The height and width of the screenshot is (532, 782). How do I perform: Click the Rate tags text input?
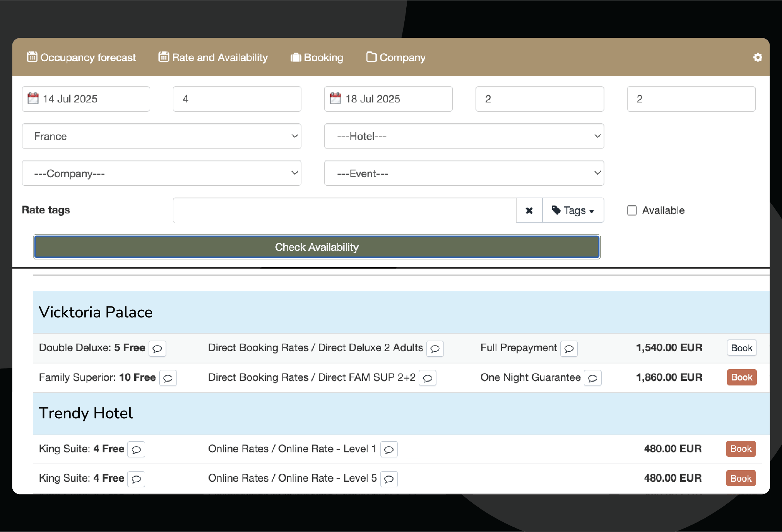pyautogui.click(x=344, y=210)
